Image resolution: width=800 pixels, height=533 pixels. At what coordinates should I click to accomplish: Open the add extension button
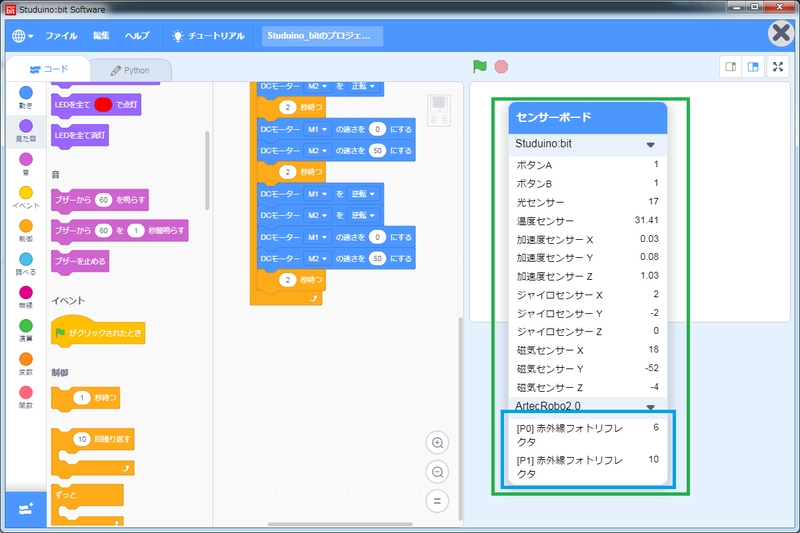click(26, 509)
